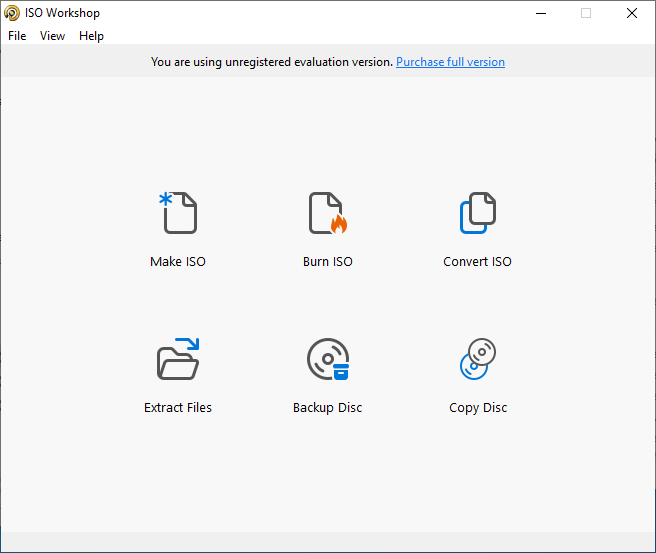Launch the Burn ISO flame icon
The height and width of the screenshot is (553, 656).
(x=328, y=212)
